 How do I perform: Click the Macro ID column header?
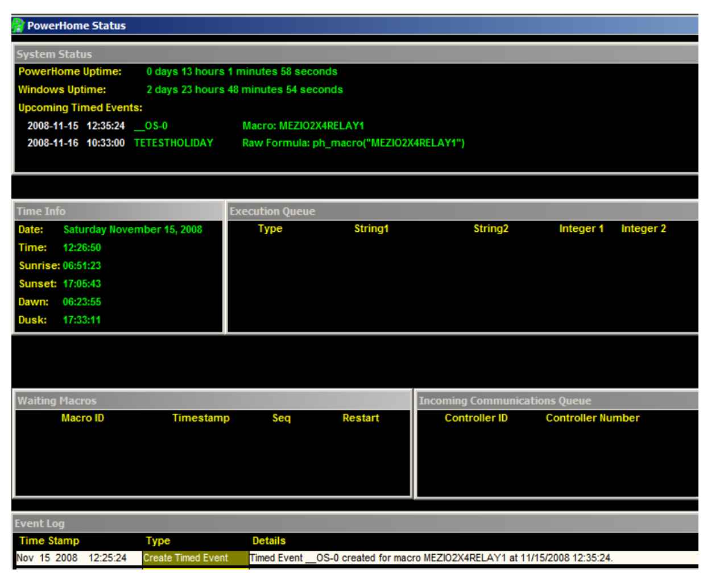tap(82, 418)
